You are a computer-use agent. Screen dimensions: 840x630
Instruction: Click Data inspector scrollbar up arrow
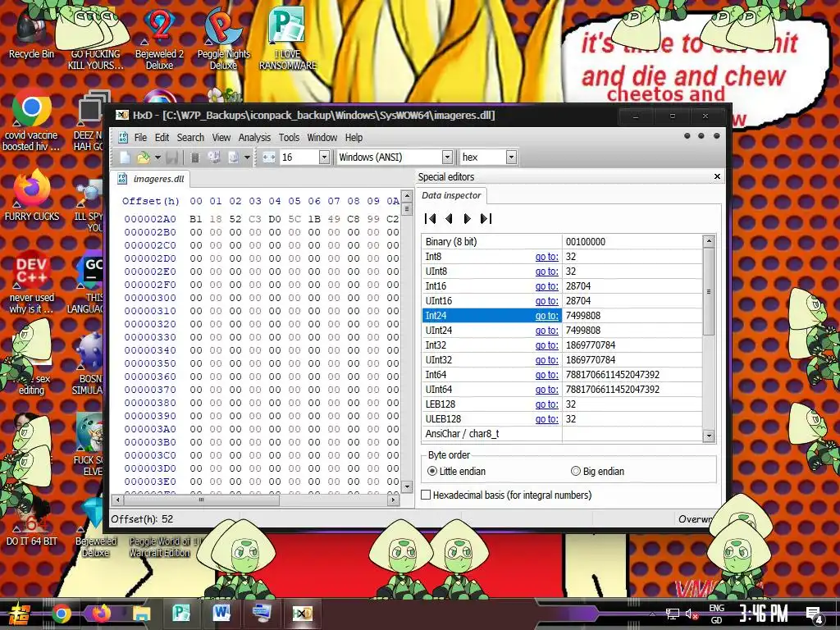point(709,240)
